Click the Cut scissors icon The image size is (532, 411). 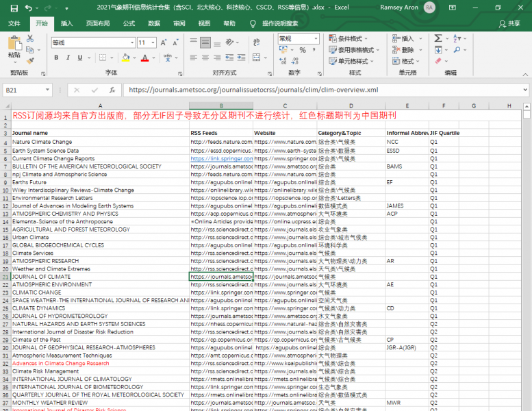pyautogui.click(x=29, y=39)
